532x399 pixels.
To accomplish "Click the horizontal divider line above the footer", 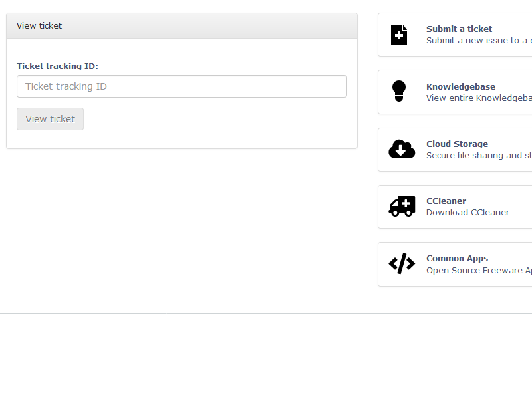I will coord(266,313).
